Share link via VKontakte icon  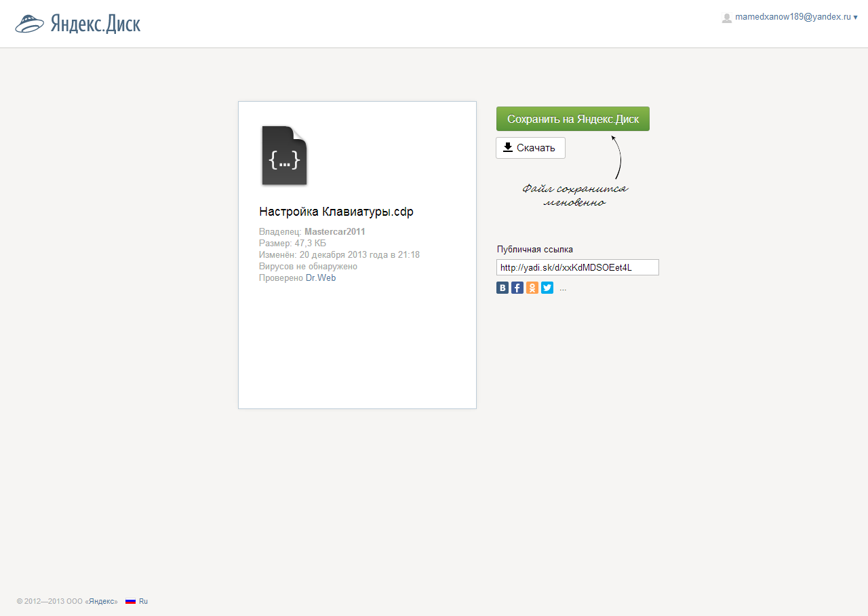(x=502, y=288)
